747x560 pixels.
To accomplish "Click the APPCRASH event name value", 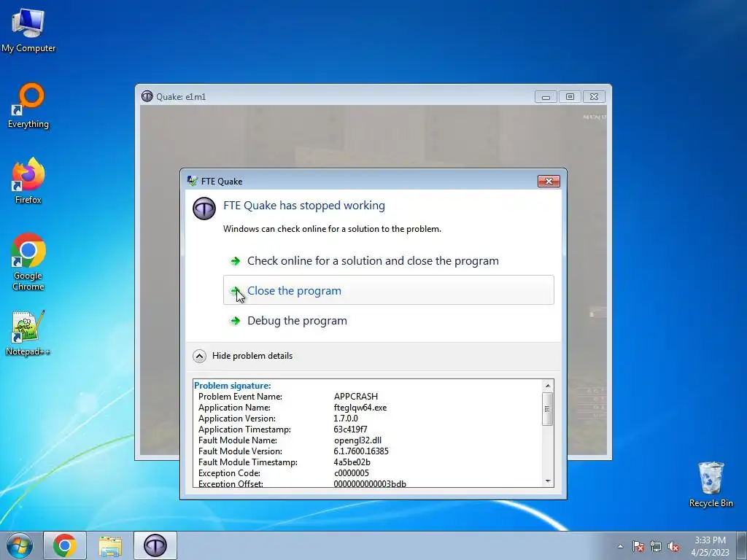I will click(x=356, y=397).
